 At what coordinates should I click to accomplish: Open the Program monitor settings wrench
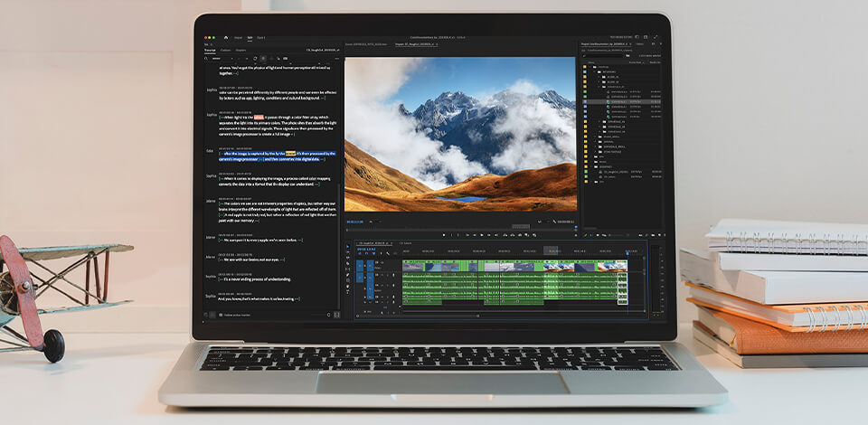tap(554, 222)
